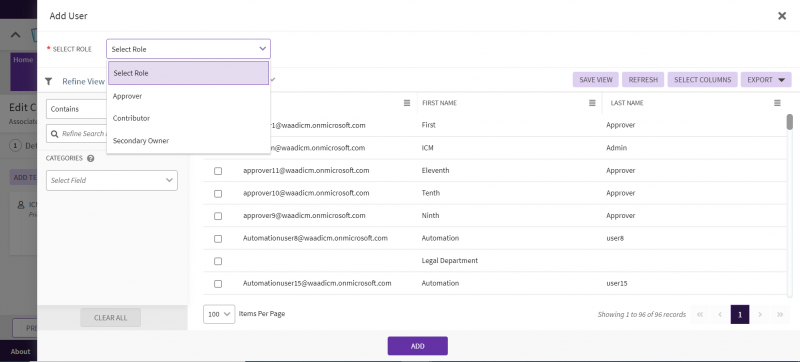
Task: Go to the previous page arrow
Action: (720, 315)
